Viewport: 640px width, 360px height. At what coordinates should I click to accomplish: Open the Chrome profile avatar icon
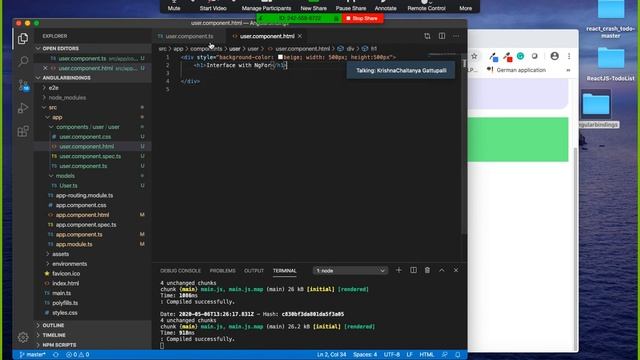pos(554,56)
